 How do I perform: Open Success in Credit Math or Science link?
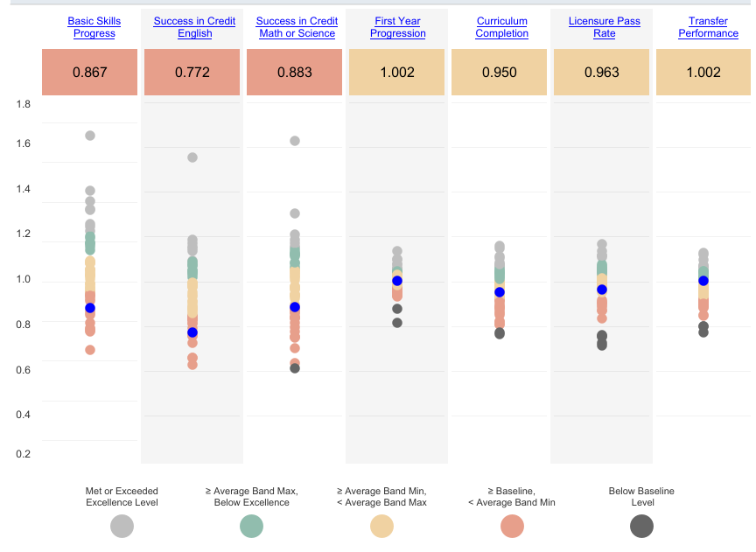coord(297,27)
